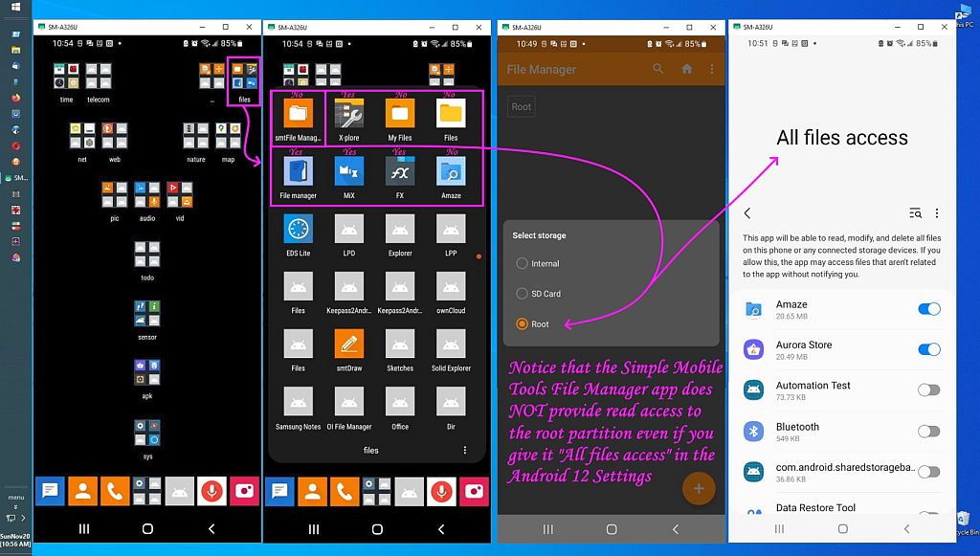Viewport: 980px width, 556px height.
Task: Launch the ownCloud app
Action: pyautogui.click(x=451, y=287)
